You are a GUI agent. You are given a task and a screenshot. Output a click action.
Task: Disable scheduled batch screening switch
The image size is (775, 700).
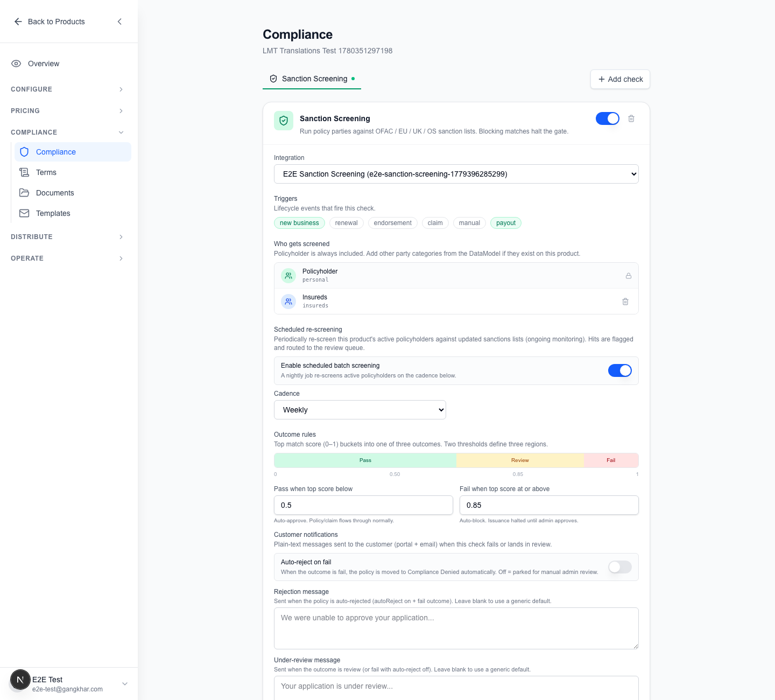[x=620, y=370]
